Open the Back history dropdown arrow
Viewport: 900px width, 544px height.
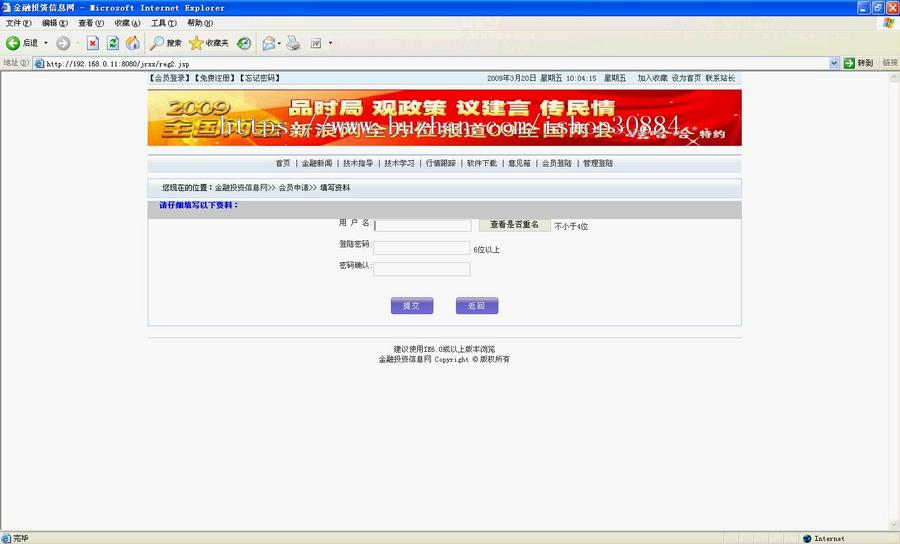46,43
